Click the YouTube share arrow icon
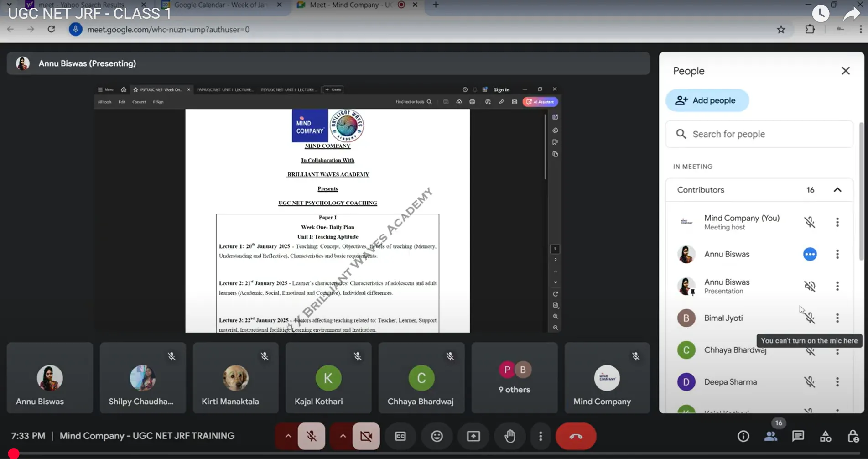The image size is (868, 459). click(851, 14)
